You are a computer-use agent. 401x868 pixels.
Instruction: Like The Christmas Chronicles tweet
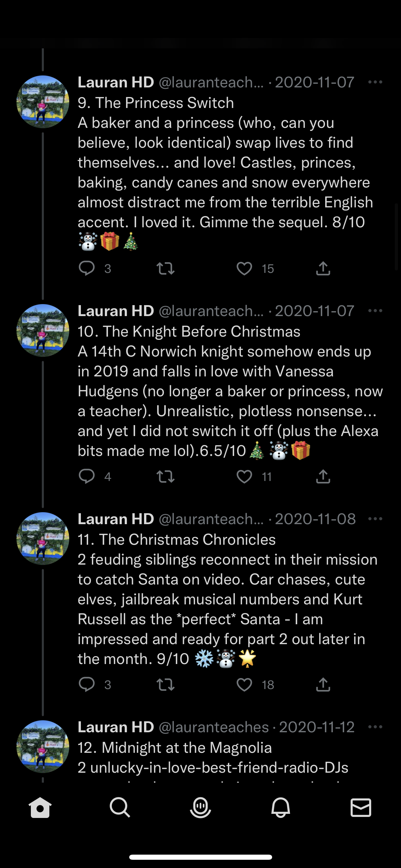244,685
